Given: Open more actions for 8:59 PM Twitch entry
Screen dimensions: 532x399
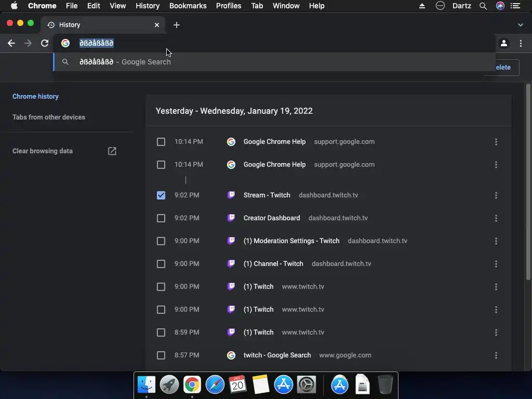Looking at the screenshot, I should 496,332.
